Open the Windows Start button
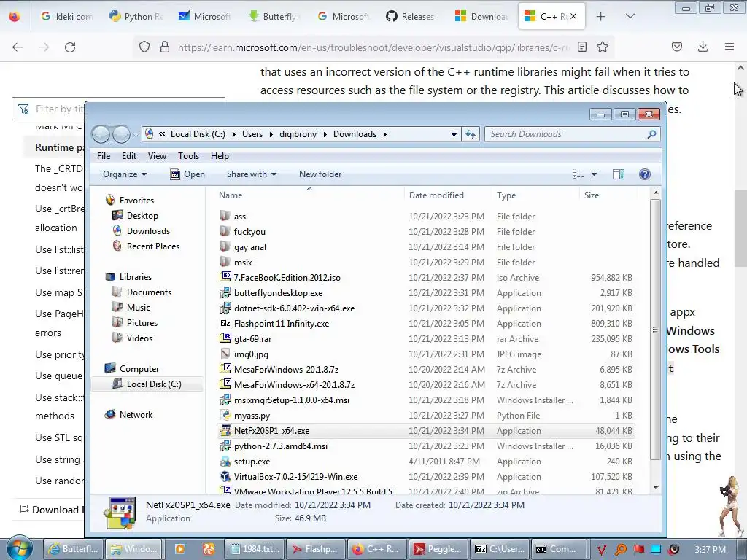This screenshot has width=747, height=560. [18, 548]
